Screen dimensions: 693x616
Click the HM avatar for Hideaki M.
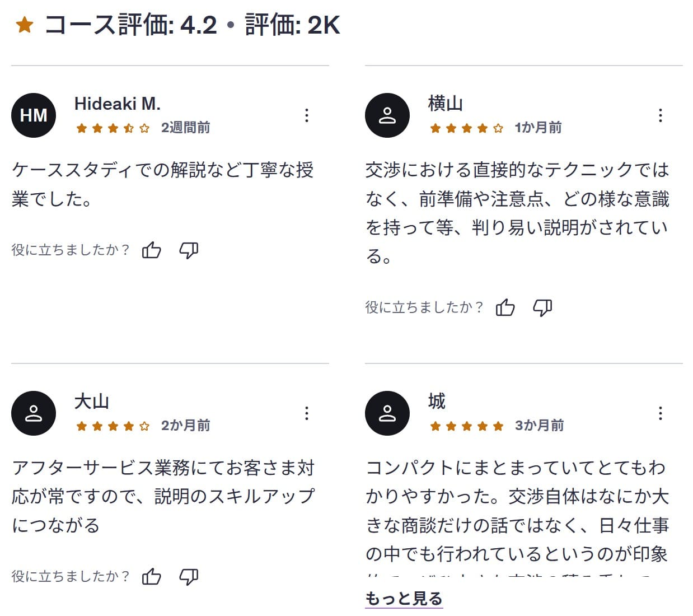[34, 115]
